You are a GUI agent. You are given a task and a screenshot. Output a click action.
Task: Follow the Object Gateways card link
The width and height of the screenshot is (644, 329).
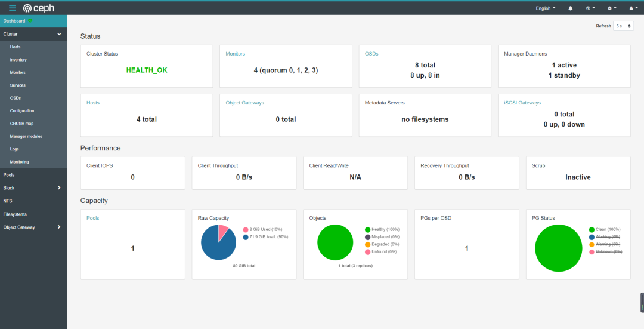tap(245, 103)
